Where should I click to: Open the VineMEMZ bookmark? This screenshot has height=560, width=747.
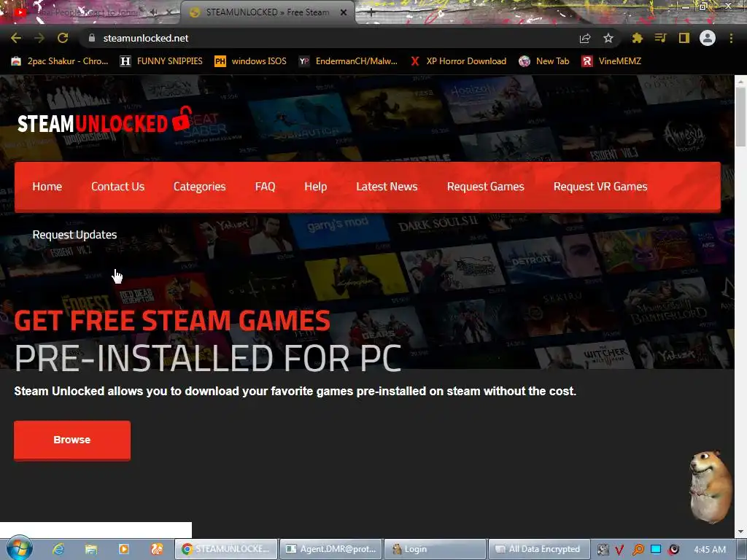pos(611,61)
